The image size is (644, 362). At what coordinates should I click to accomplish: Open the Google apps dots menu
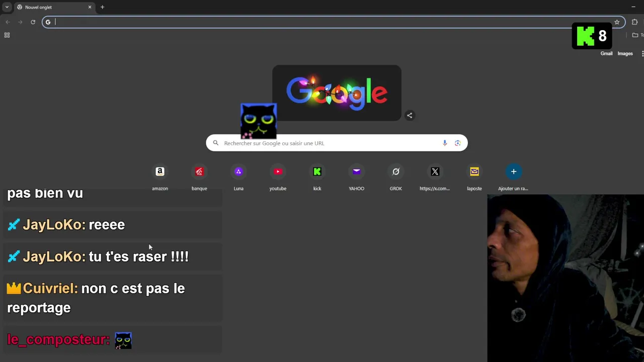642,54
